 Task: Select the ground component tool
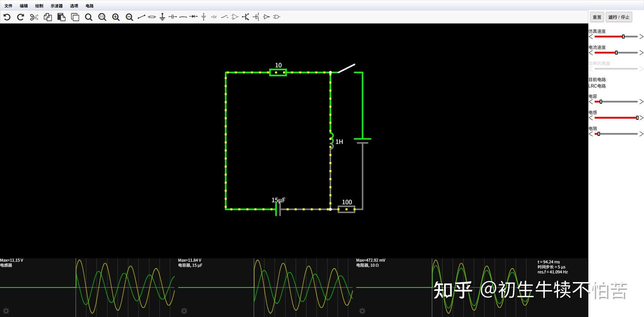tap(162, 17)
